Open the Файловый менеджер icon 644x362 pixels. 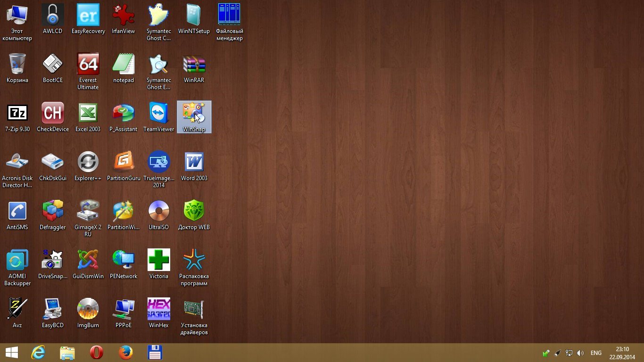pos(229,22)
